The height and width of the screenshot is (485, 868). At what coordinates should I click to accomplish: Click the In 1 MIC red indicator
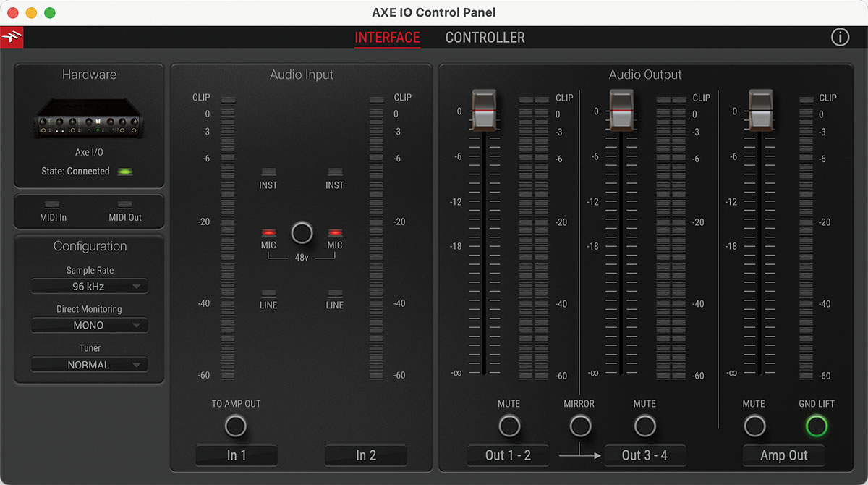pyautogui.click(x=268, y=232)
